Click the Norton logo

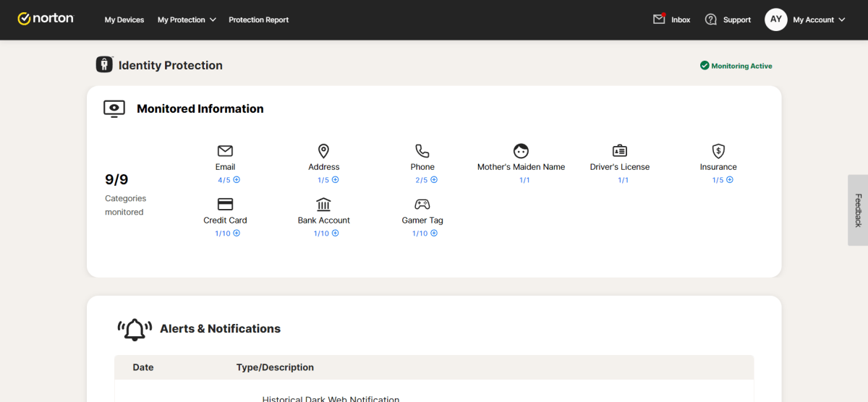46,19
